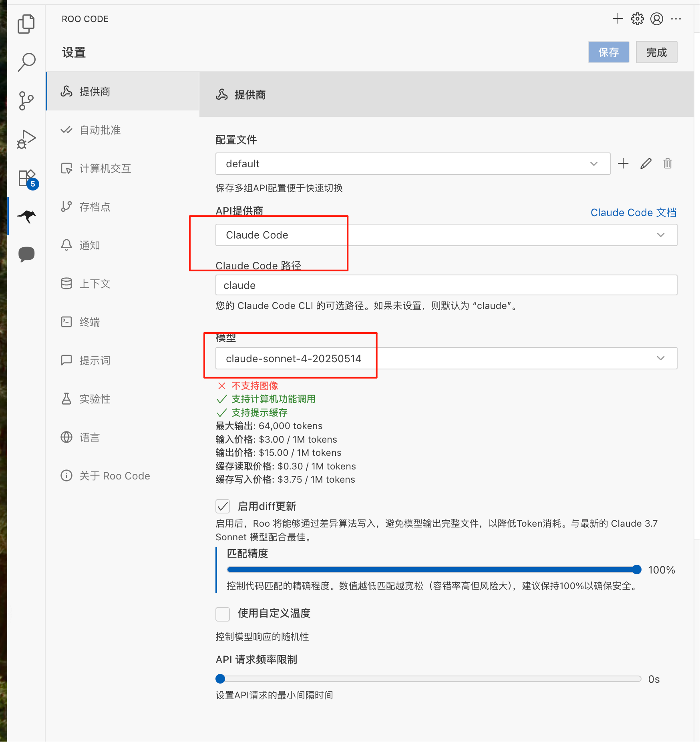The width and height of the screenshot is (700, 742).
Task: Click the plus icon in Roo Code header
Action: click(618, 19)
